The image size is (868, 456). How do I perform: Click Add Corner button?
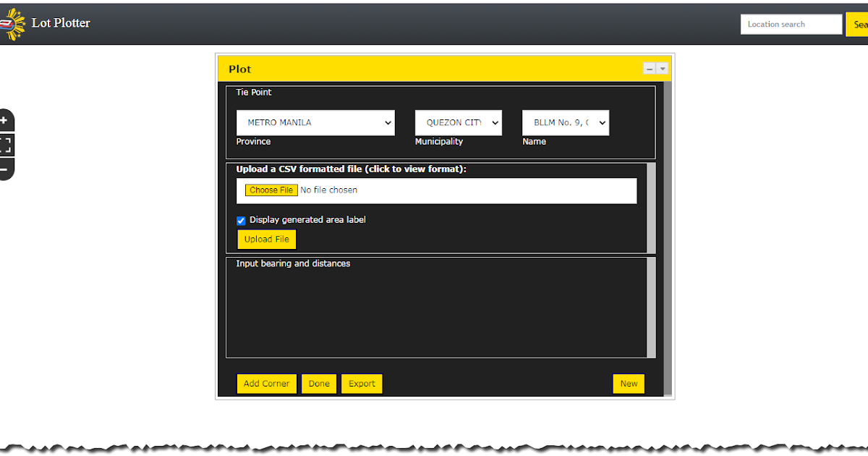[267, 384]
